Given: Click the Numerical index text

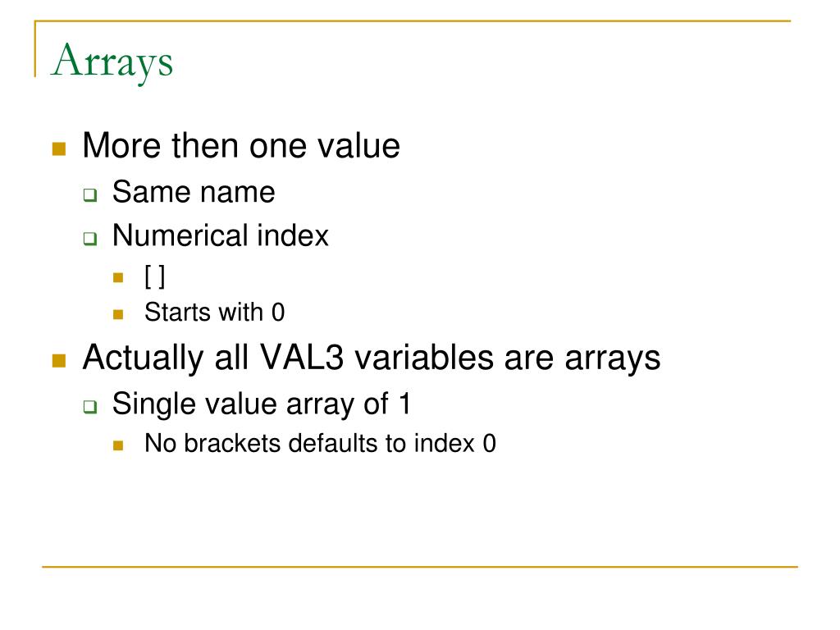Looking at the screenshot, I should pyautogui.click(x=220, y=235).
